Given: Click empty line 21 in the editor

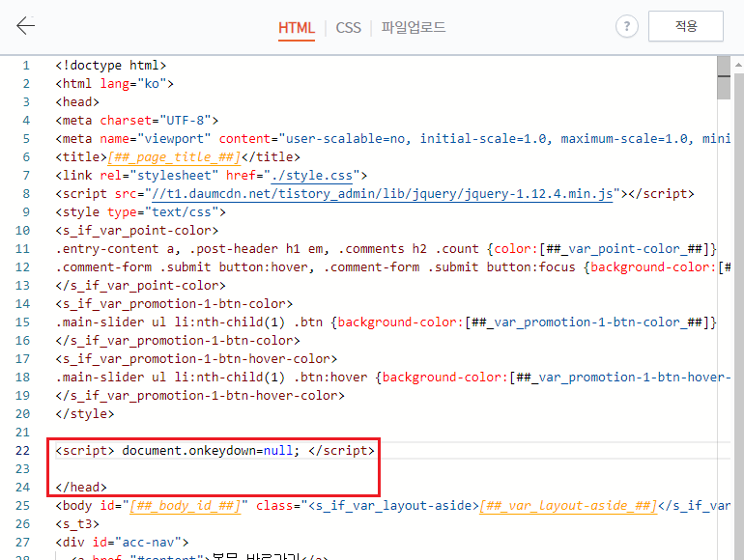Looking at the screenshot, I should [392, 433].
